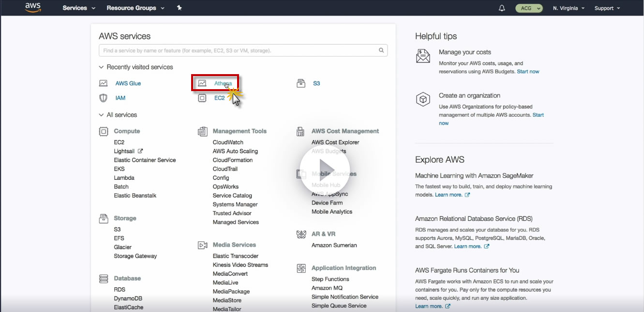Click the search magnifier icon

point(381,50)
